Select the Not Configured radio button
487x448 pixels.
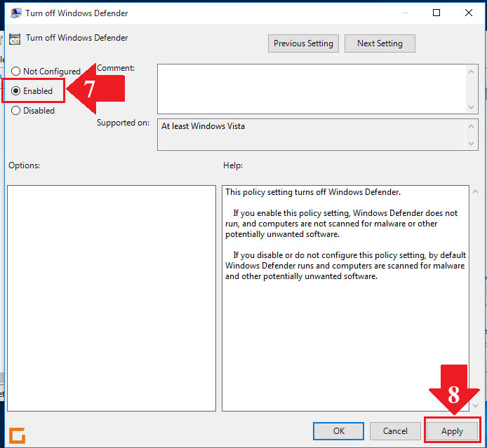click(15, 72)
